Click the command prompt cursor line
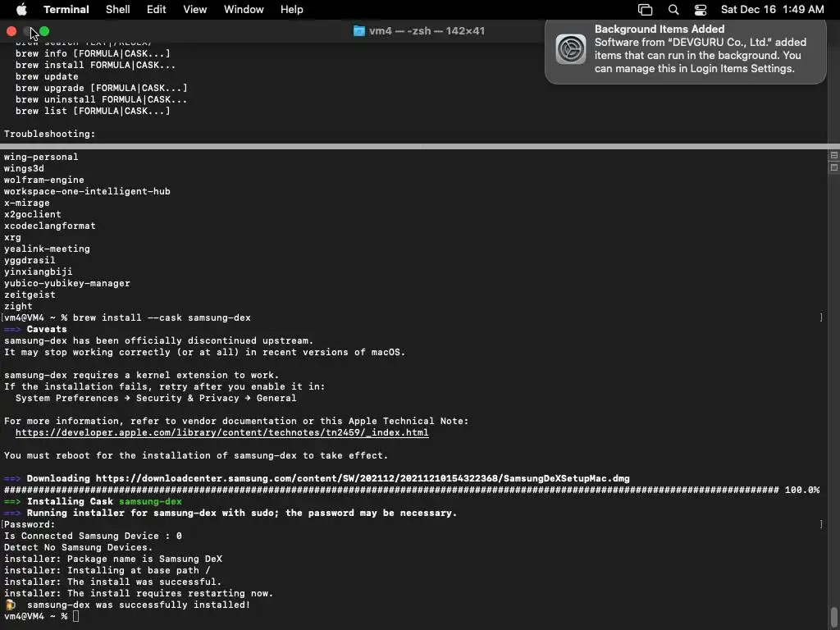 (x=41, y=616)
